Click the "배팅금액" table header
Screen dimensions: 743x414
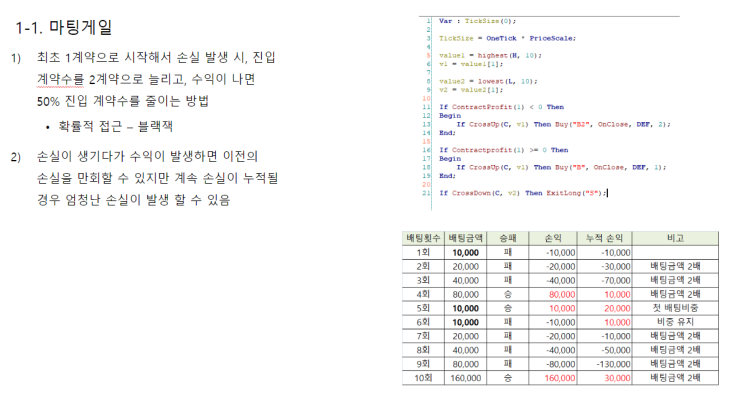pos(465,238)
